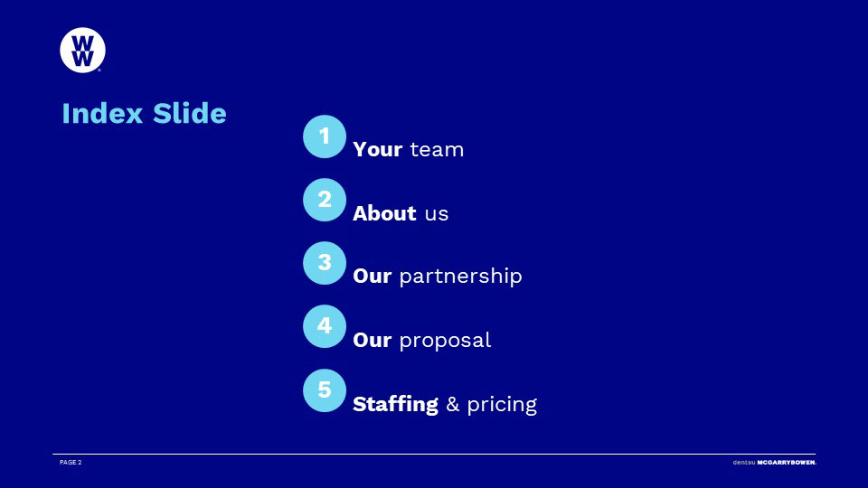Click the bold word About

click(385, 213)
